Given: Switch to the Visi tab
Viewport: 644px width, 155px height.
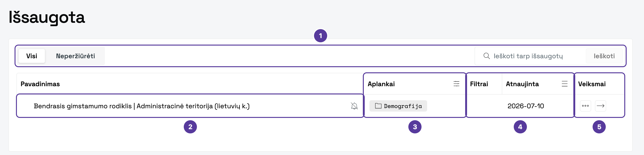Looking at the screenshot, I should (32, 56).
